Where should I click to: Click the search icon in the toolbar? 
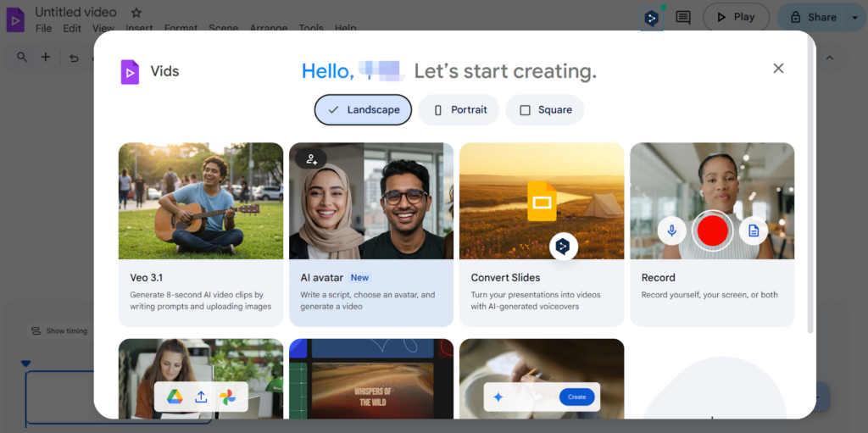22,58
